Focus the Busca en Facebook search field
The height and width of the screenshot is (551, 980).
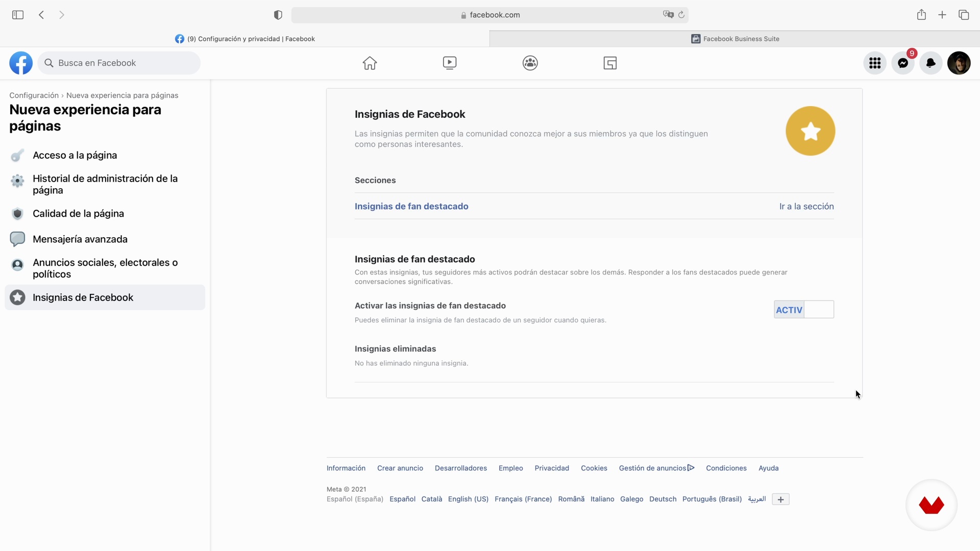click(119, 63)
